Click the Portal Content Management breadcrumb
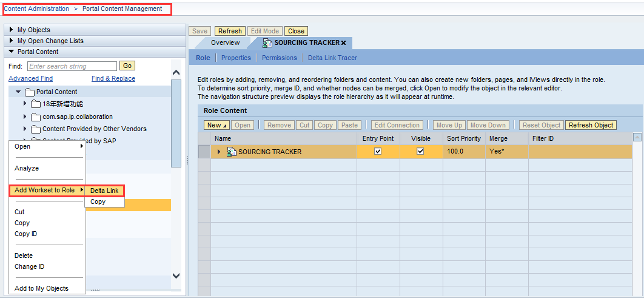The image size is (644, 301). pyautogui.click(x=122, y=8)
